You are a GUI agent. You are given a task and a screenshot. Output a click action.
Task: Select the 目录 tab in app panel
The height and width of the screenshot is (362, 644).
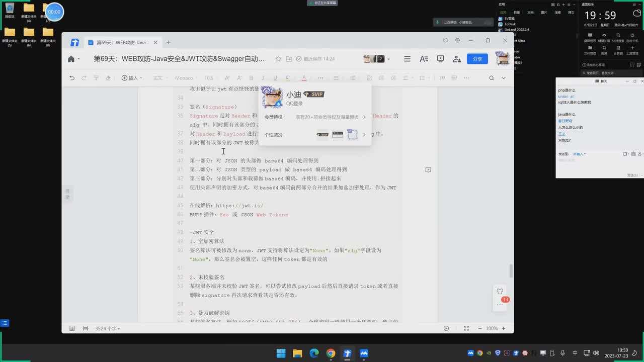pyautogui.click(x=517, y=13)
